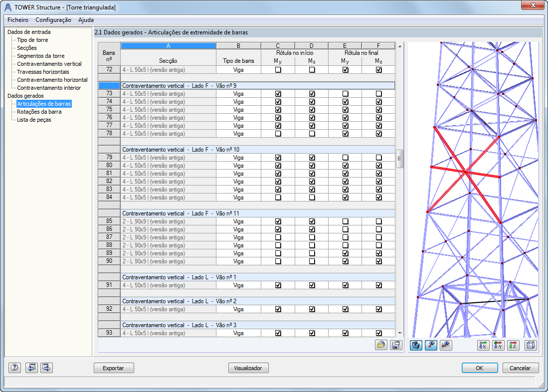Select the Dados gerados tree node

pos(25,96)
